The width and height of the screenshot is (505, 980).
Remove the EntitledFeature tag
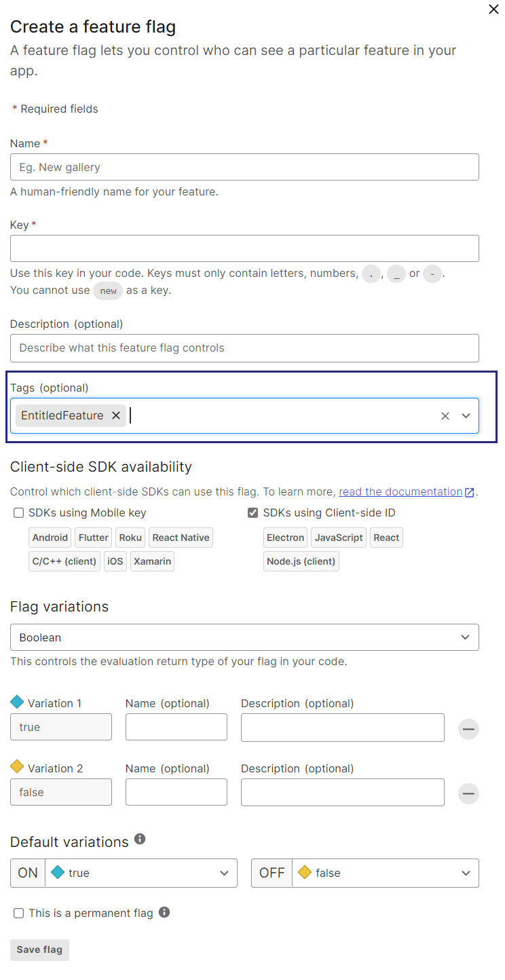[x=116, y=415]
